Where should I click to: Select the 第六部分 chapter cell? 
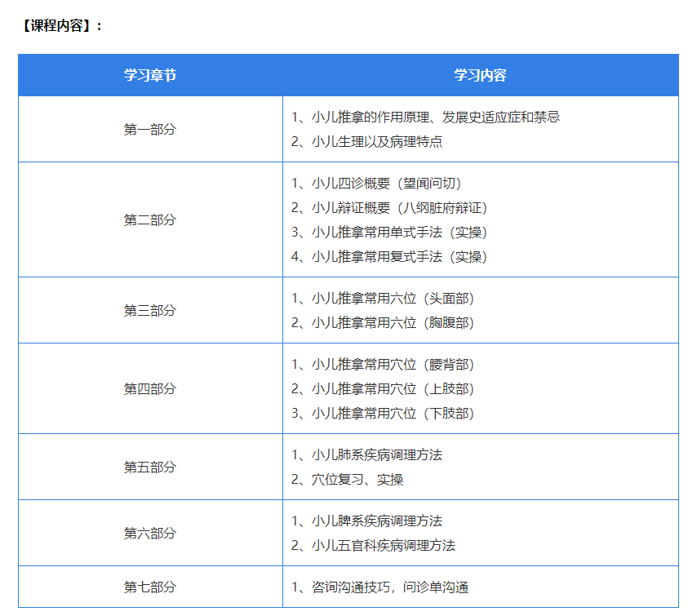pyautogui.click(x=150, y=534)
